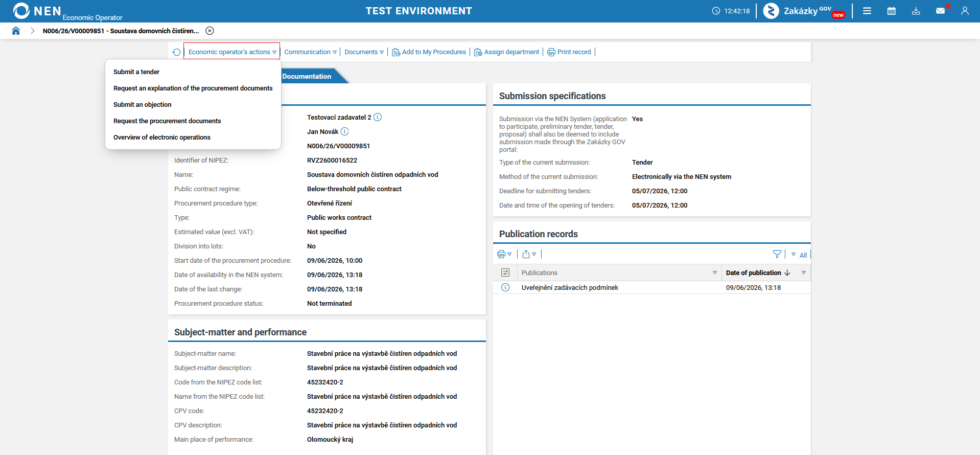This screenshot has height=455, width=980.
Task: Open the column settings icon in table header
Action: pos(505,272)
